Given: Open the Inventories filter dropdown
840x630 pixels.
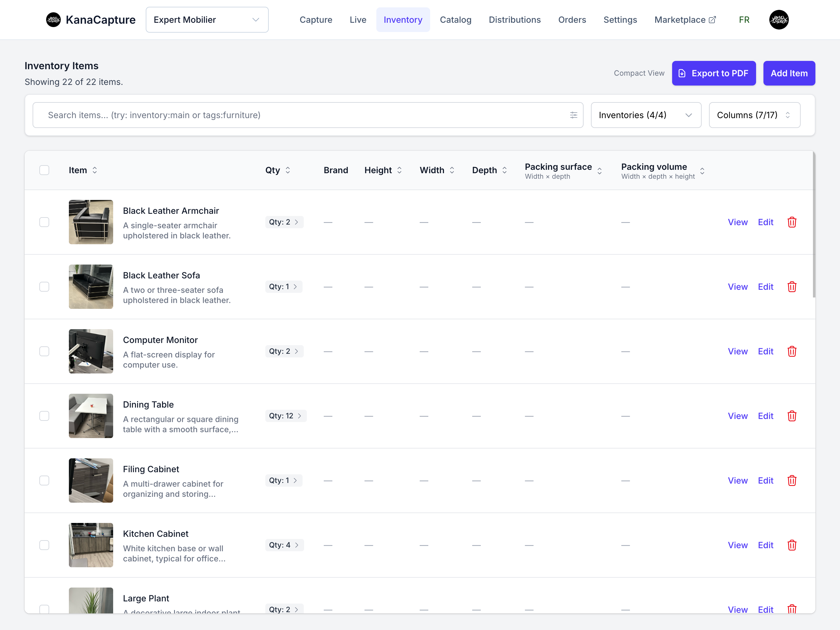Looking at the screenshot, I should 646,115.
